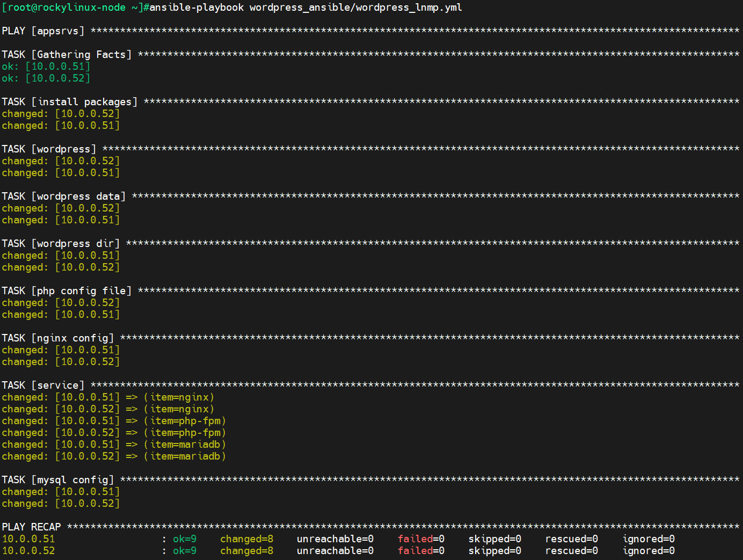Click unreachable=0 in the 10.0.0.51 recap
Viewport: 743px width, 560px height.
coord(335,539)
